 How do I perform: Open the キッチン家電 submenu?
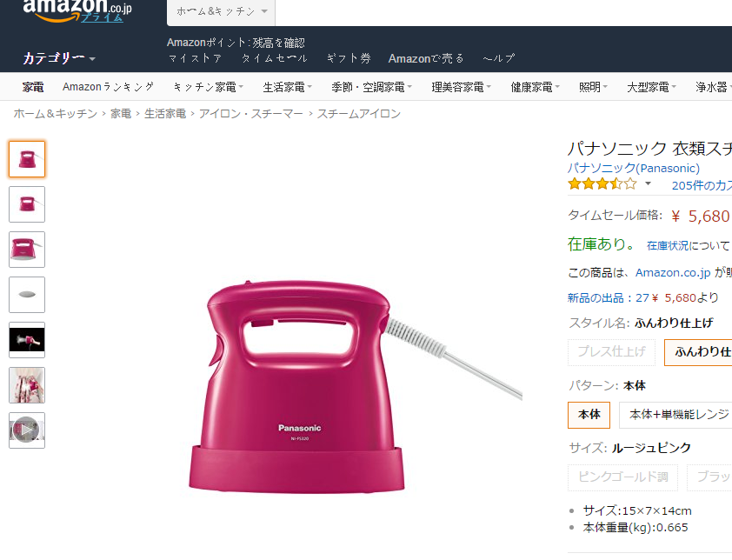click(208, 87)
